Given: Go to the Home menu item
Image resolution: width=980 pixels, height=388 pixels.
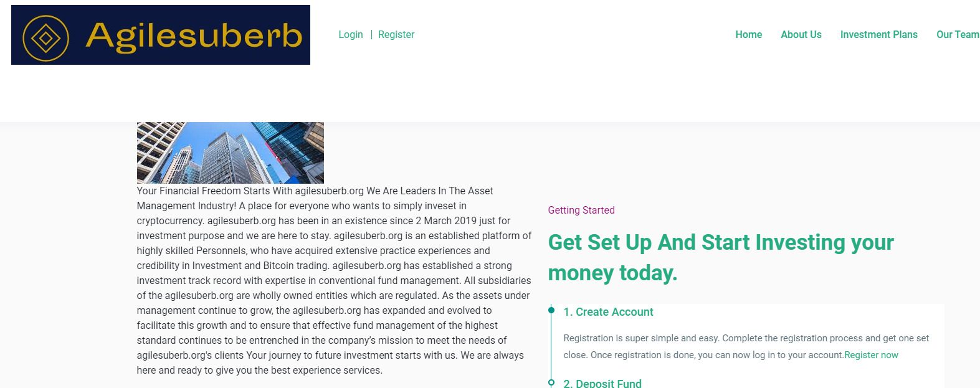Looking at the screenshot, I should [748, 35].
